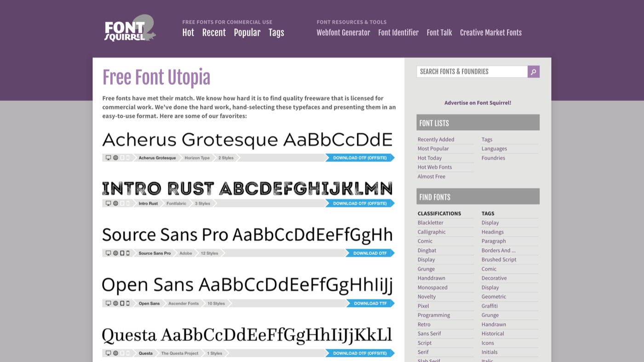The width and height of the screenshot is (644, 362).
Task: Click desktop license icon in Intro Rust row
Action: 109,203
